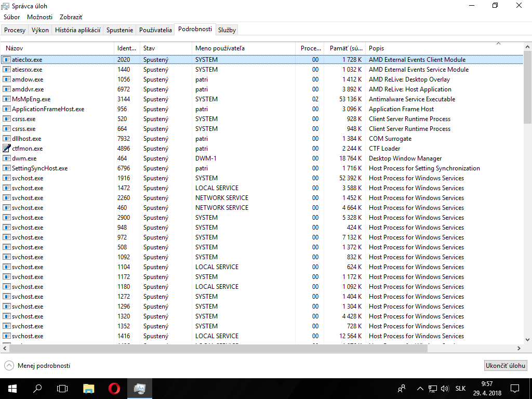Sort by the Proce... column header
This screenshot has height=399, width=532.
(310, 48)
